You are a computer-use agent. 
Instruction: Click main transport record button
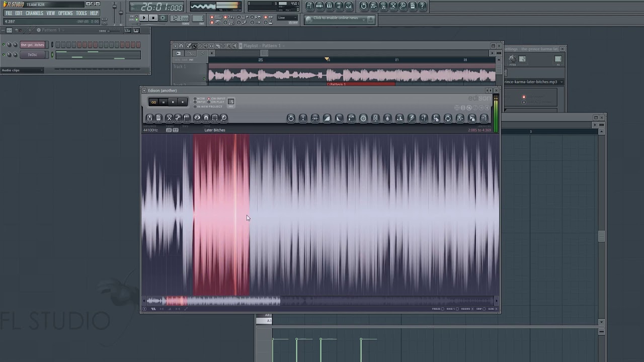(x=163, y=18)
